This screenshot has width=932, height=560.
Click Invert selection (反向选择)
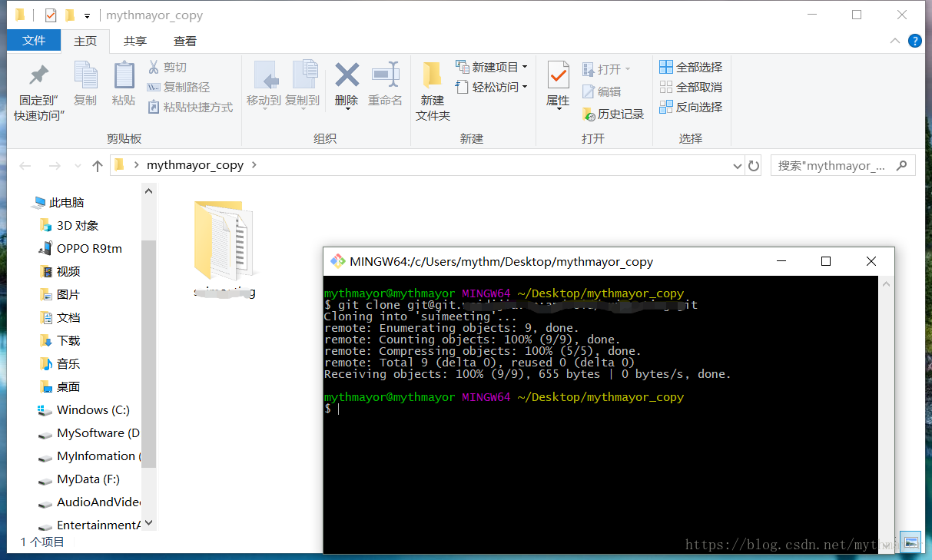(691, 108)
